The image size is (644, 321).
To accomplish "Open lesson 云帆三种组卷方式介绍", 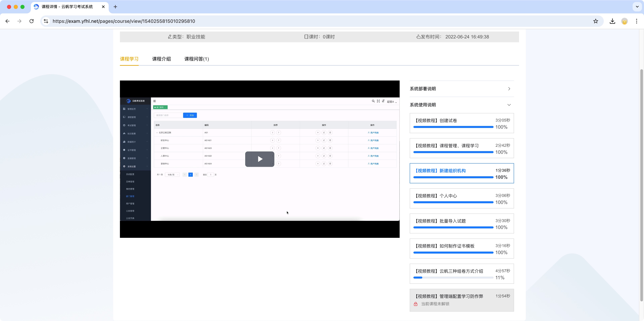I will coord(462,274).
